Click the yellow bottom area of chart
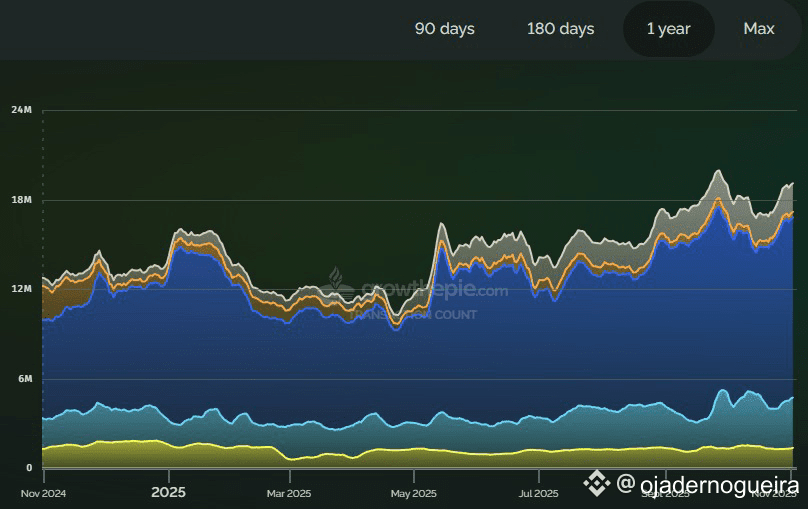 coord(200,456)
